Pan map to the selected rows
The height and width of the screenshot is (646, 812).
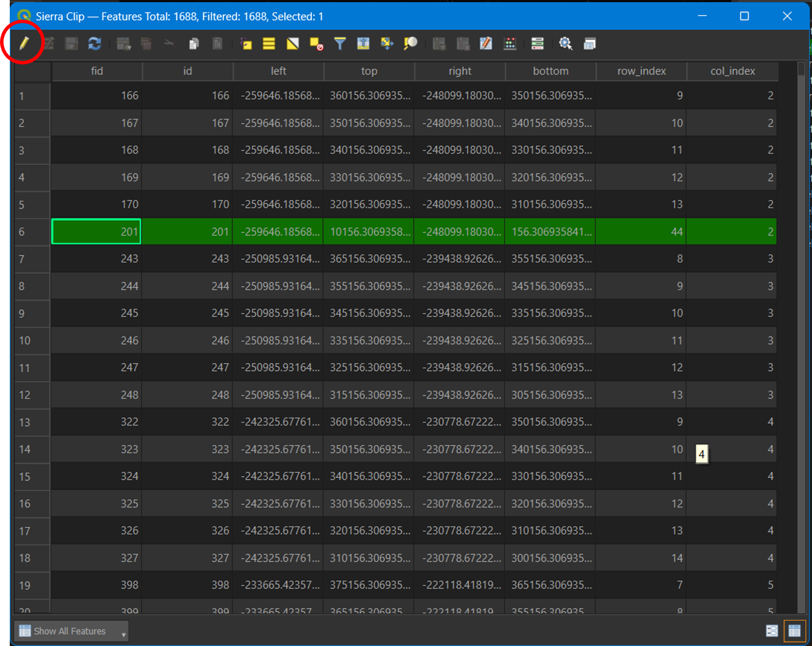(386, 44)
